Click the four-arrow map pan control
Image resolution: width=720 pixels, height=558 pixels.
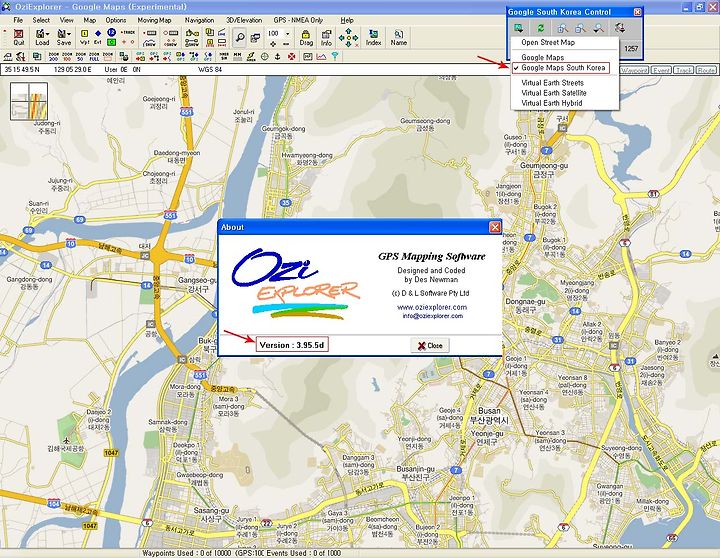pyautogui.click(x=349, y=37)
